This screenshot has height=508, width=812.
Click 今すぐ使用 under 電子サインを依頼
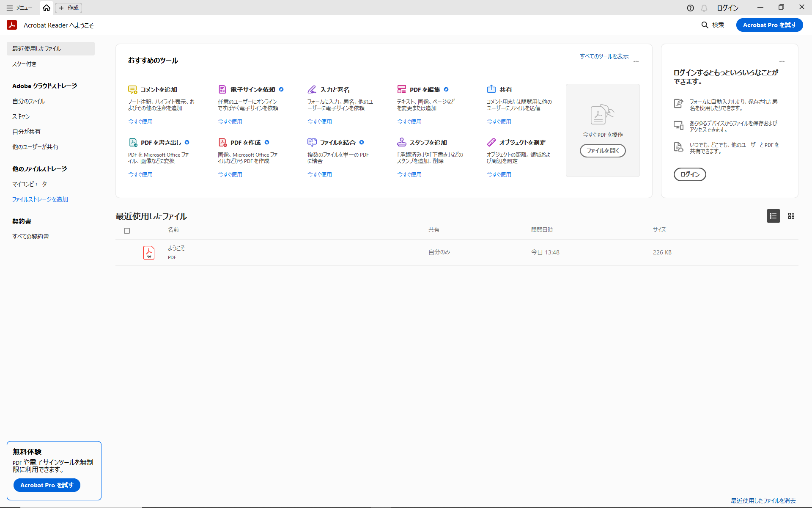pos(230,121)
